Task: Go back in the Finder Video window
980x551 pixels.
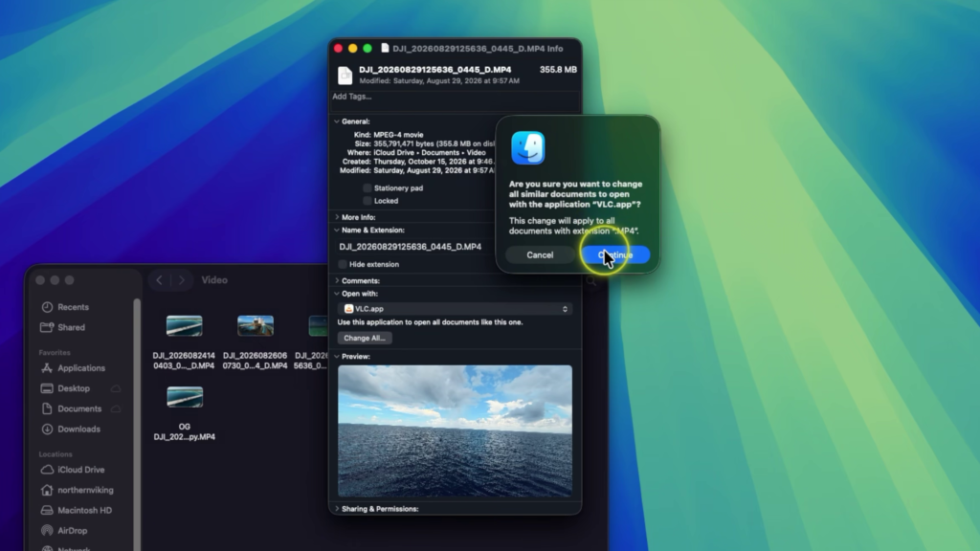Action: (x=160, y=280)
